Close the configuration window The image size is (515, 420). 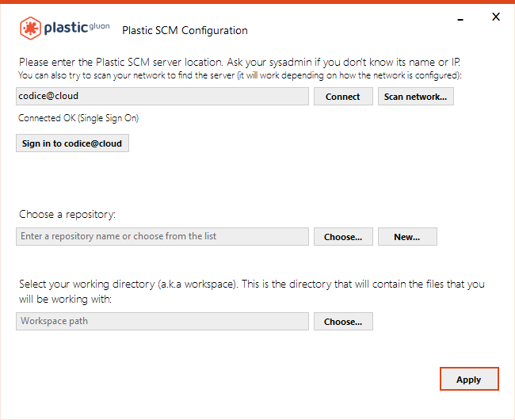click(496, 17)
